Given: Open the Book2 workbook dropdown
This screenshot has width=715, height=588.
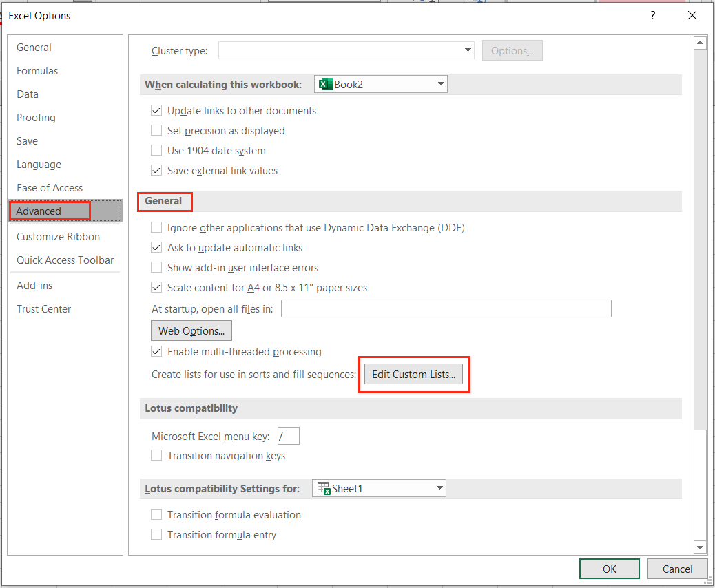Looking at the screenshot, I should tap(381, 84).
